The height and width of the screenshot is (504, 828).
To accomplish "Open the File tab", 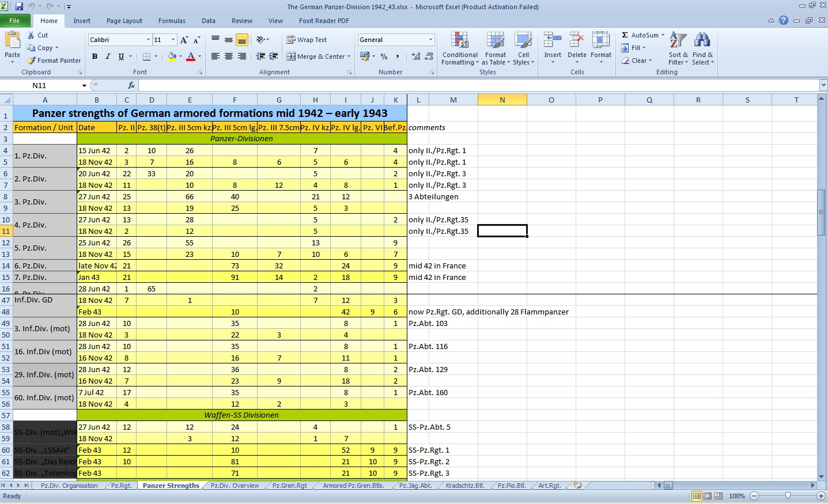I will point(14,21).
